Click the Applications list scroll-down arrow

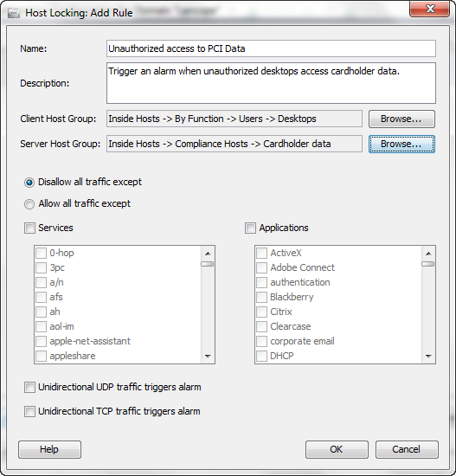point(428,356)
